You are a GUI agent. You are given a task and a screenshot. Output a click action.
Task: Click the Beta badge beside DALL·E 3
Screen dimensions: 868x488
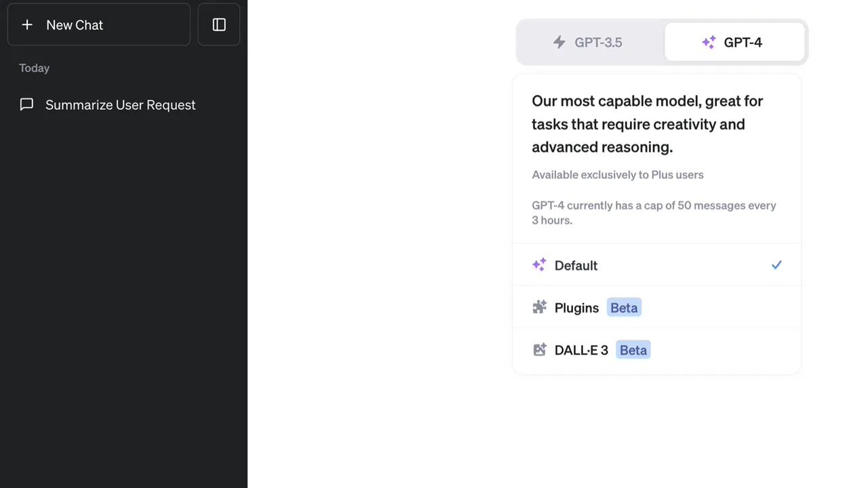[x=633, y=350]
